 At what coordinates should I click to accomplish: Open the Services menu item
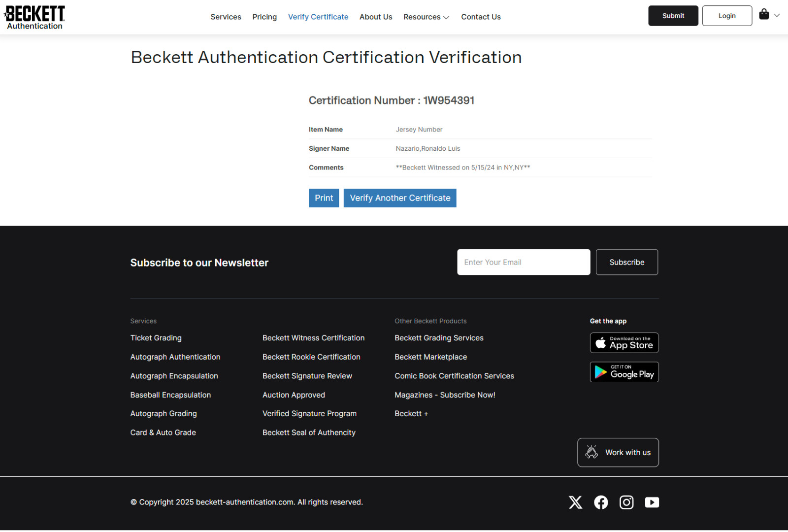point(226,17)
